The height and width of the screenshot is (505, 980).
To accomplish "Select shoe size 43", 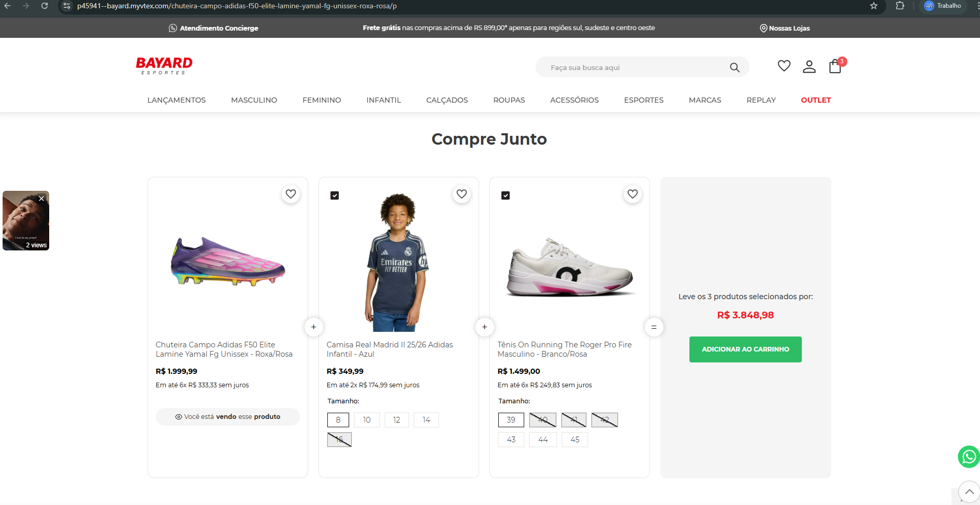I will coord(511,440).
